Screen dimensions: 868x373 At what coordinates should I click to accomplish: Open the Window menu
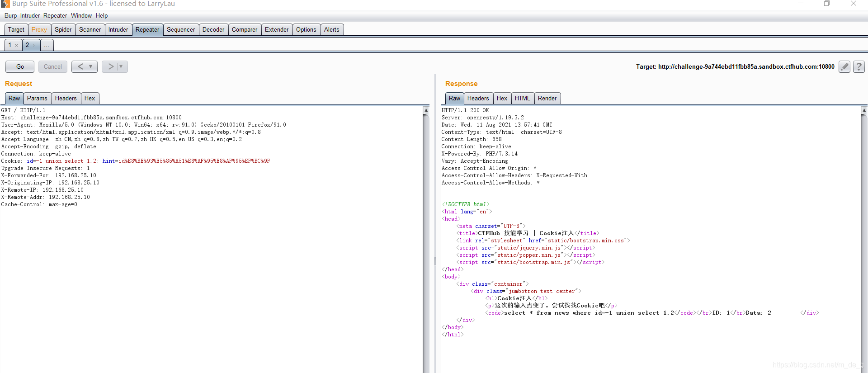pos(81,15)
